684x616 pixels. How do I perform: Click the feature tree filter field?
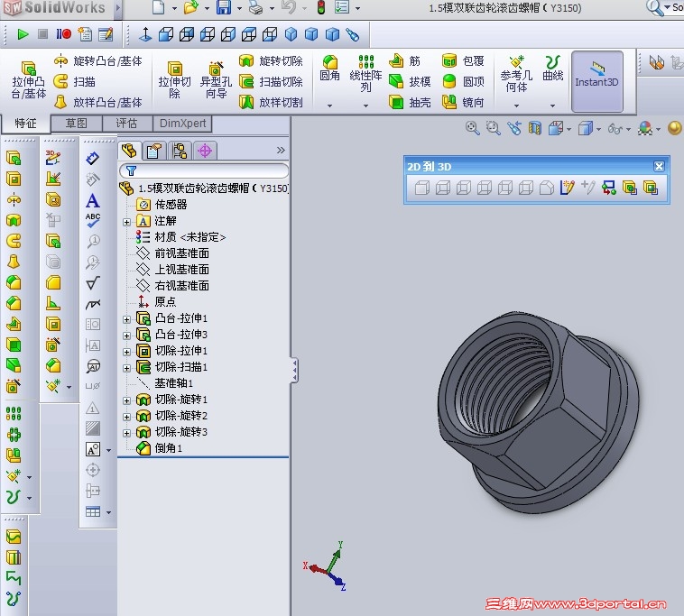[204, 170]
